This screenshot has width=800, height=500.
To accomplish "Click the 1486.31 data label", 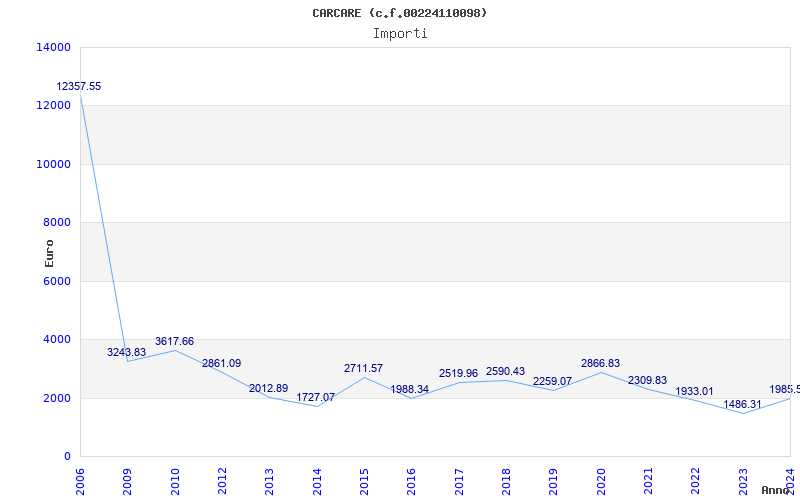I will click(742, 404).
